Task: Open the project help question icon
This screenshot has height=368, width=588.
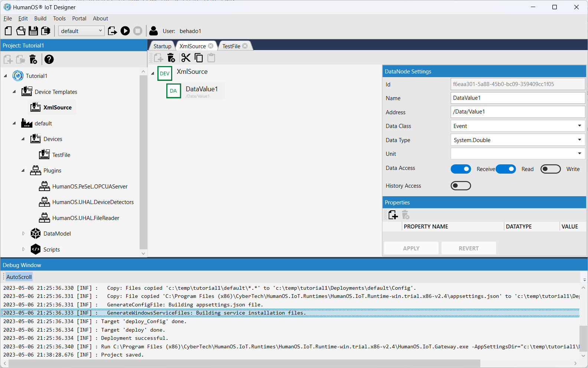Action: click(x=49, y=59)
